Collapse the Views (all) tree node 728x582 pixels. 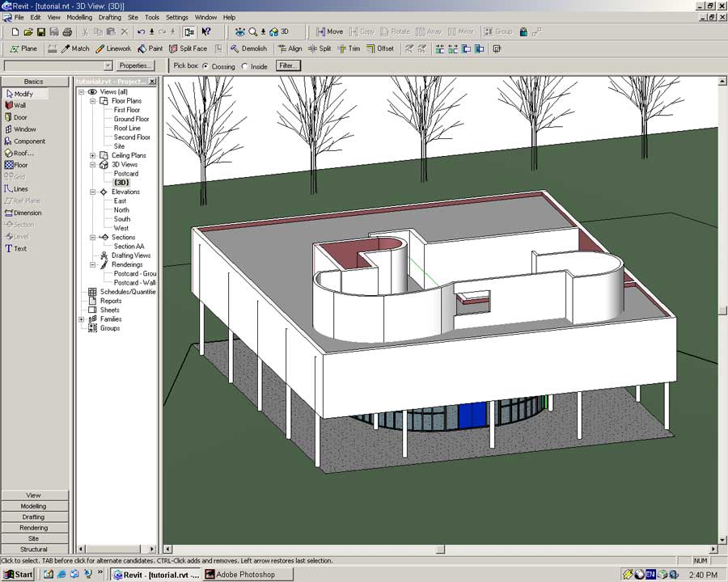(81, 92)
